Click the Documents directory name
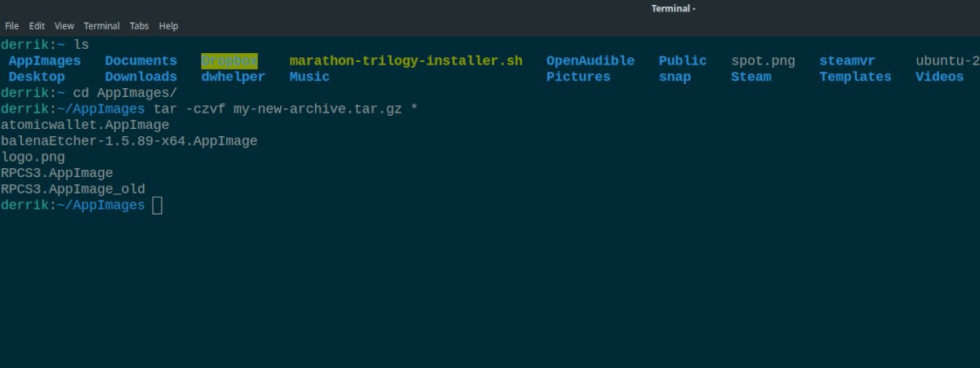 point(140,60)
